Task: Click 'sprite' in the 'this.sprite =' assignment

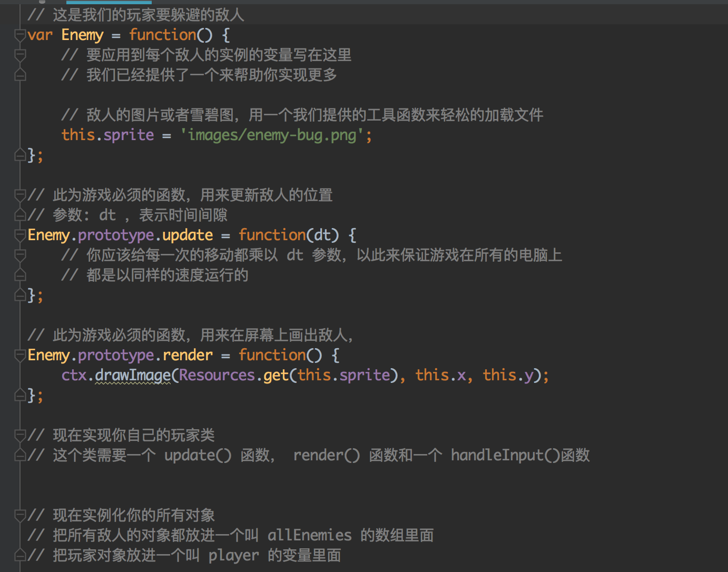Action: pos(129,135)
